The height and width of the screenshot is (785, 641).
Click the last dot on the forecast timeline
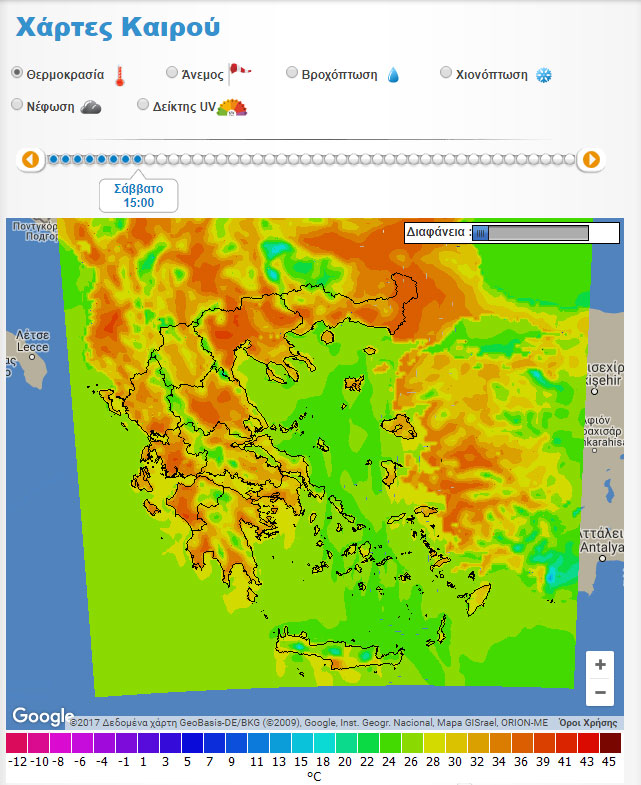570,159
